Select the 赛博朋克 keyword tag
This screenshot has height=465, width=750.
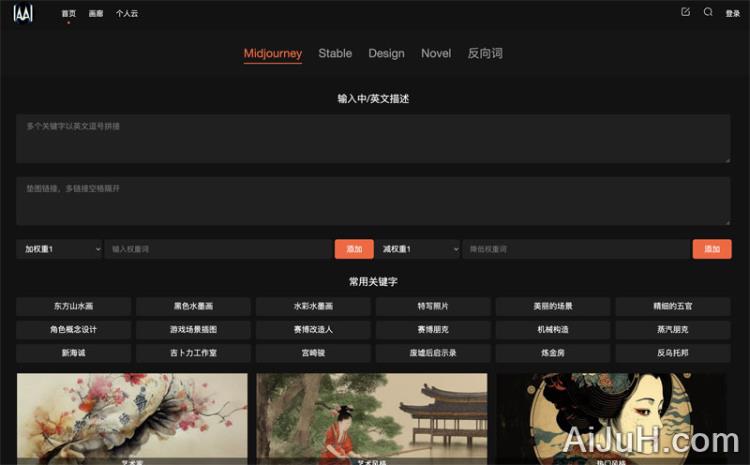[433, 329]
